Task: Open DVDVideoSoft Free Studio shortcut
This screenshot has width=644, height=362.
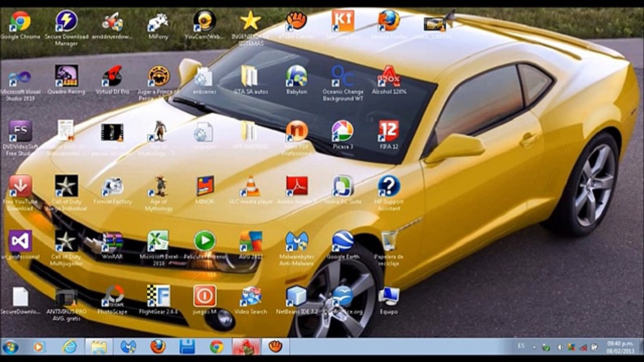Action: (x=20, y=131)
